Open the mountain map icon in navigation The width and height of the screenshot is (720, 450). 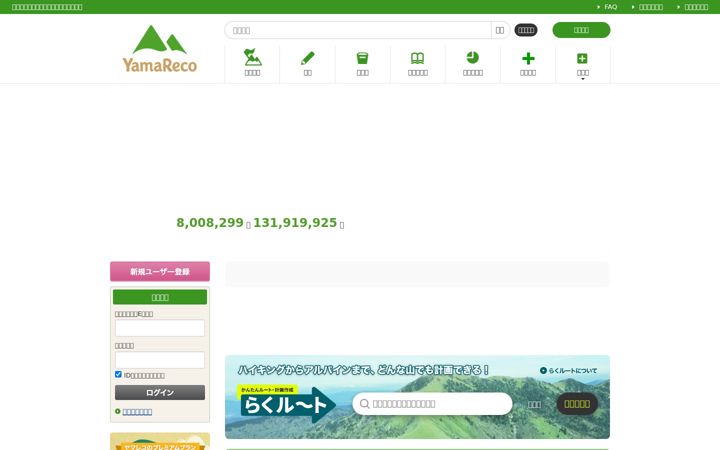252,64
